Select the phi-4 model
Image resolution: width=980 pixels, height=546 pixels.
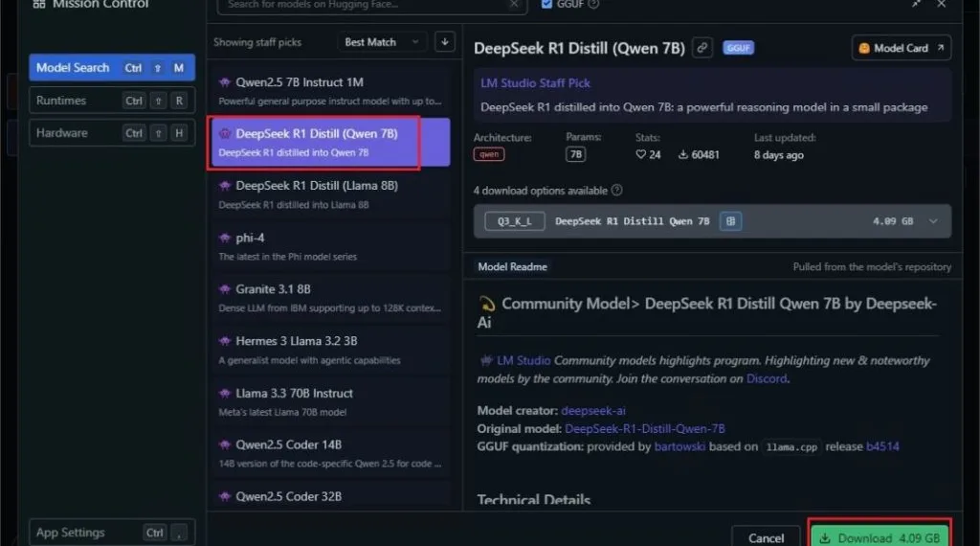(330, 246)
